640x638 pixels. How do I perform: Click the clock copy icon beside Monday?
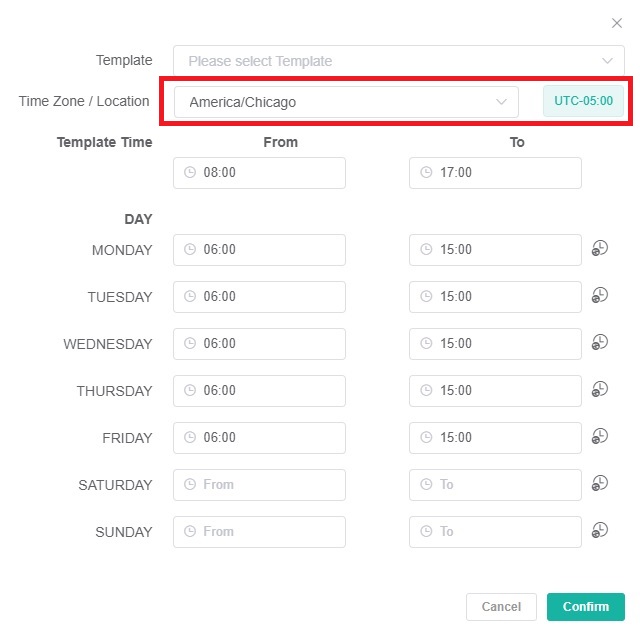tap(600, 248)
